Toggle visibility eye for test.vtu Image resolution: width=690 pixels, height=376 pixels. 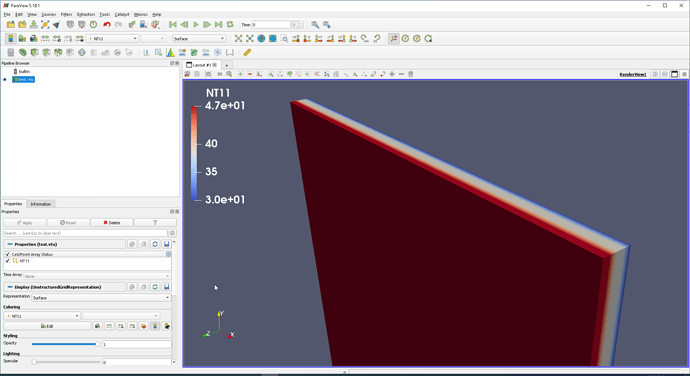click(5, 80)
